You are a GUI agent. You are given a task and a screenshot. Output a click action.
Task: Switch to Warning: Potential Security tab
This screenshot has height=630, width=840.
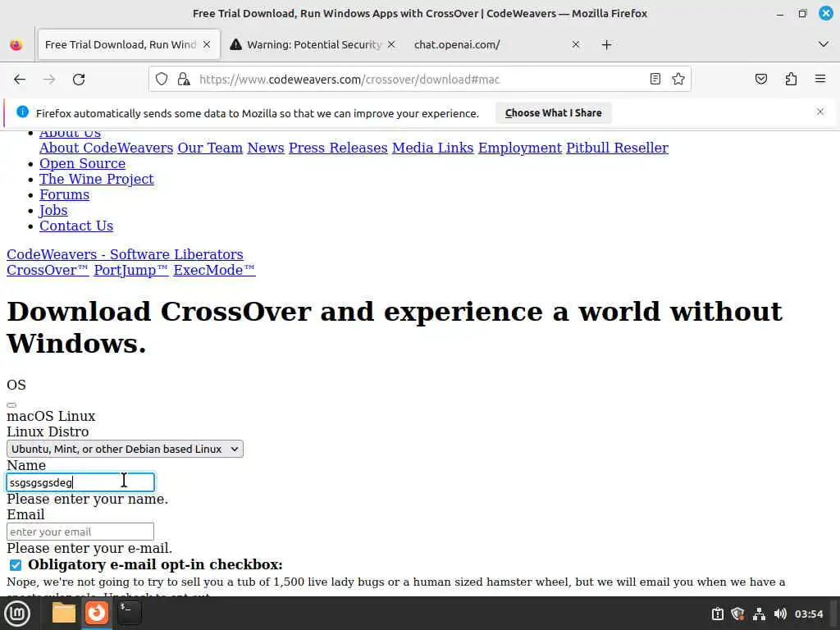pos(313,45)
